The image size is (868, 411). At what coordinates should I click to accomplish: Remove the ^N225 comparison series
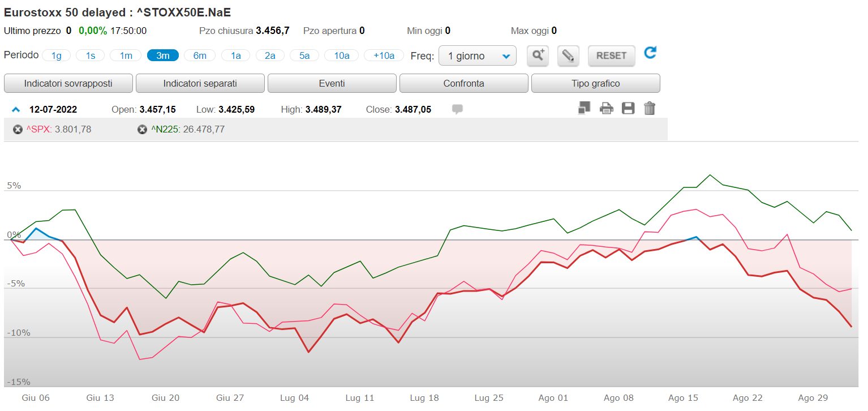[x=142, y=130]
